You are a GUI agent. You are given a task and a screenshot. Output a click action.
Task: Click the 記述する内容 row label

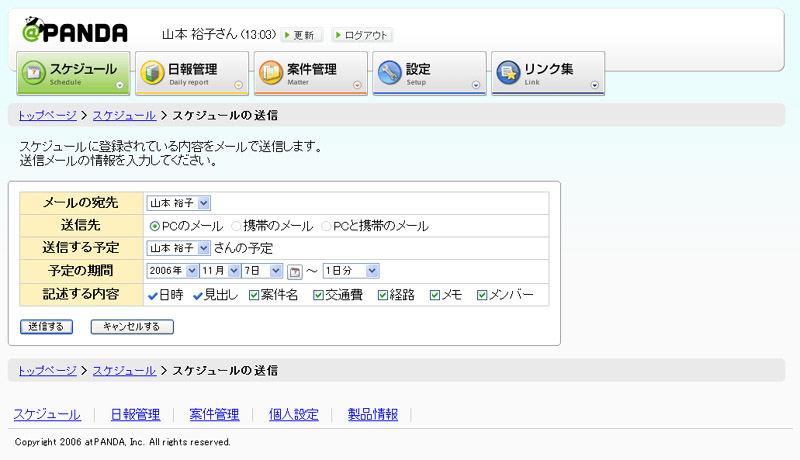coord(81,294)
